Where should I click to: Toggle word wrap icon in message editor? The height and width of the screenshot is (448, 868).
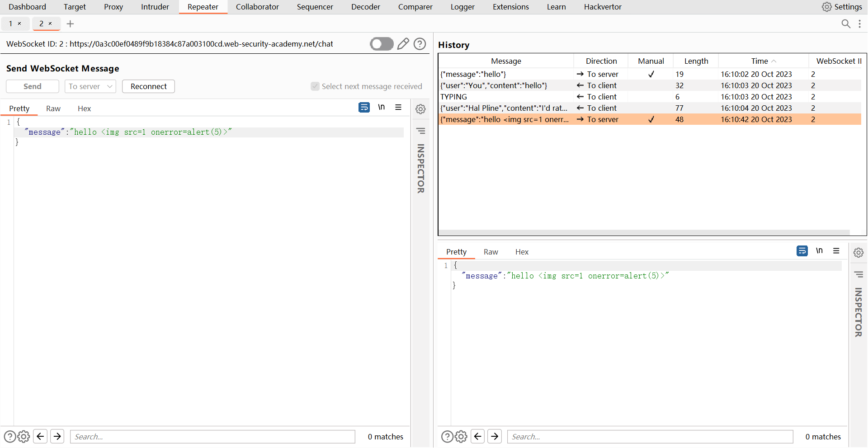coord(364,108)
